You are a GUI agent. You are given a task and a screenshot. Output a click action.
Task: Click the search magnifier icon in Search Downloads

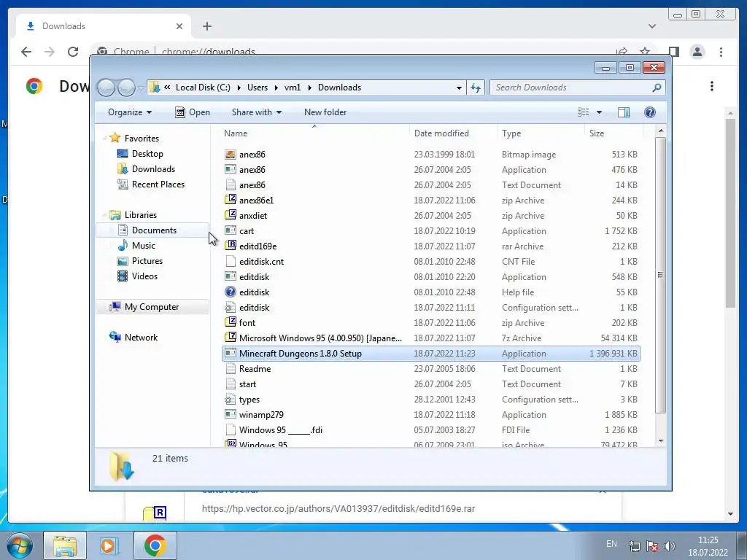(x=657, y=87)
